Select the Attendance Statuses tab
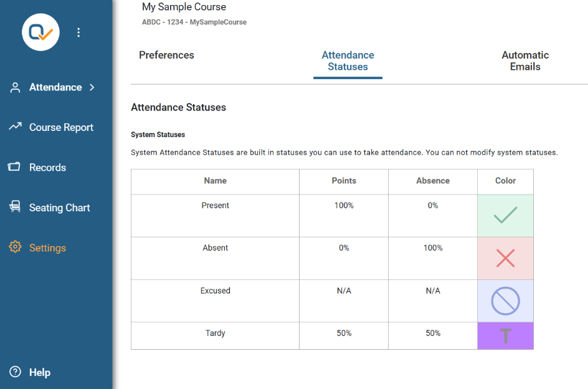 [348, 61]
